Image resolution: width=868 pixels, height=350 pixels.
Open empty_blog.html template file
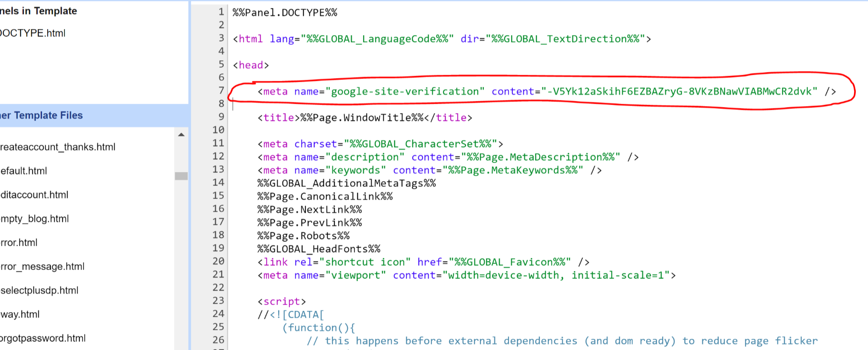[35, 219]
